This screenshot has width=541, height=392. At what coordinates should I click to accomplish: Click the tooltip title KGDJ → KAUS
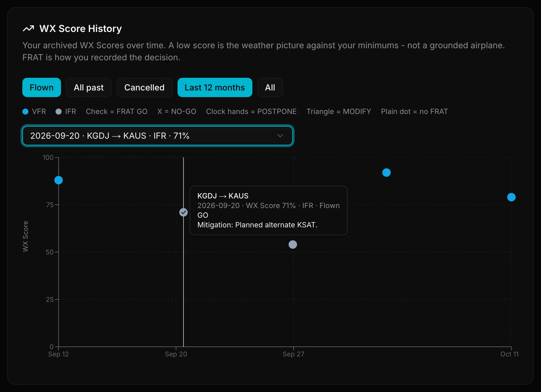[x=223, y=196]
